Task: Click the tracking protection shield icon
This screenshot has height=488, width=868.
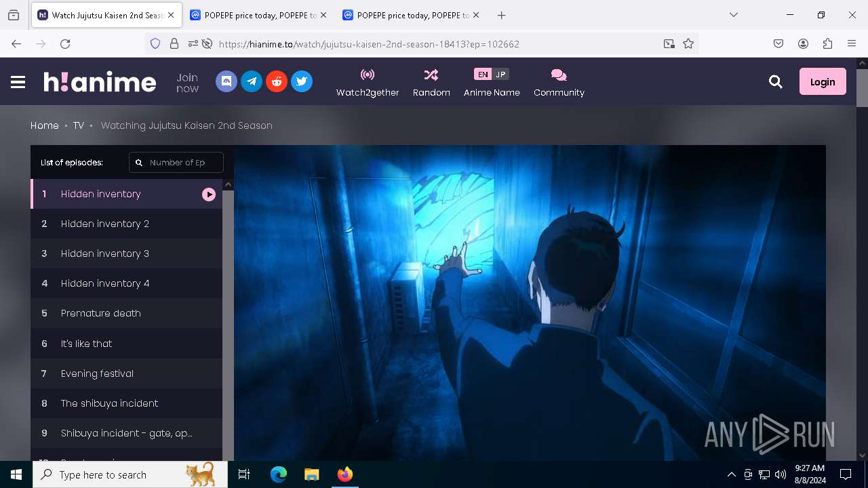Action: [x=155, y=43]
